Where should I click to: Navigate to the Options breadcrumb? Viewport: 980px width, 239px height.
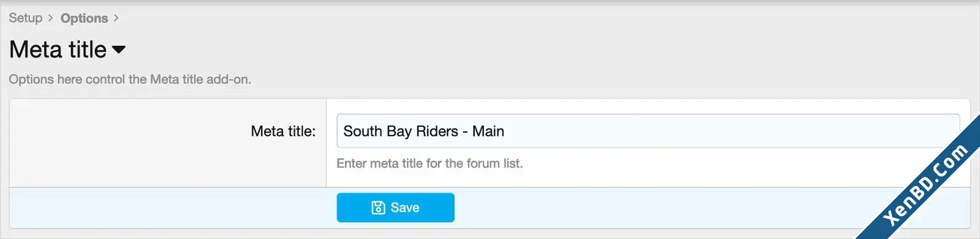point(85,18)
